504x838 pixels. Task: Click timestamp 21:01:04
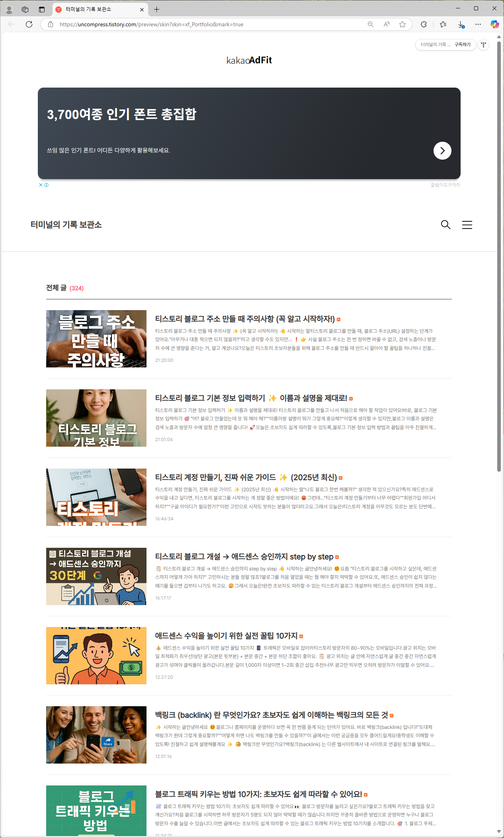(164, 440)
